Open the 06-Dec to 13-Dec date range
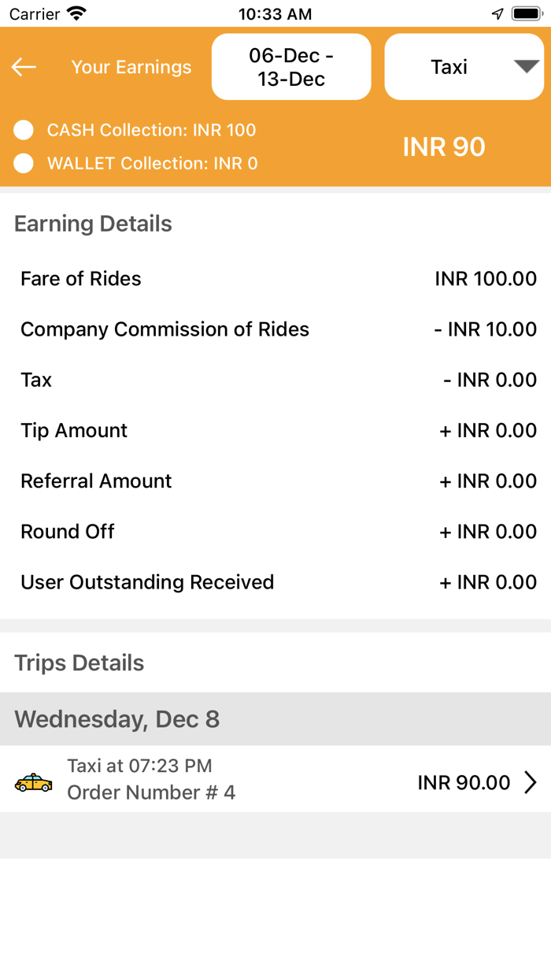The width and height of the screenshot is (551, 980). [291, 67]
